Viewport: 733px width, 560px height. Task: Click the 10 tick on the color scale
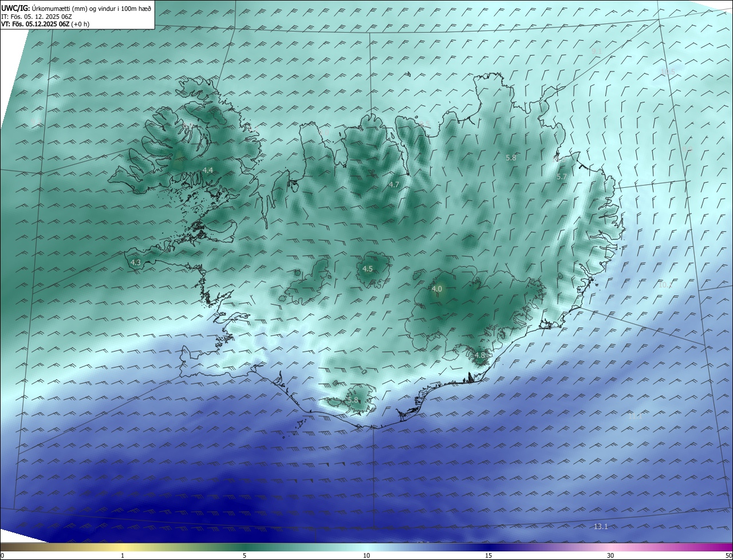[366, 555]
